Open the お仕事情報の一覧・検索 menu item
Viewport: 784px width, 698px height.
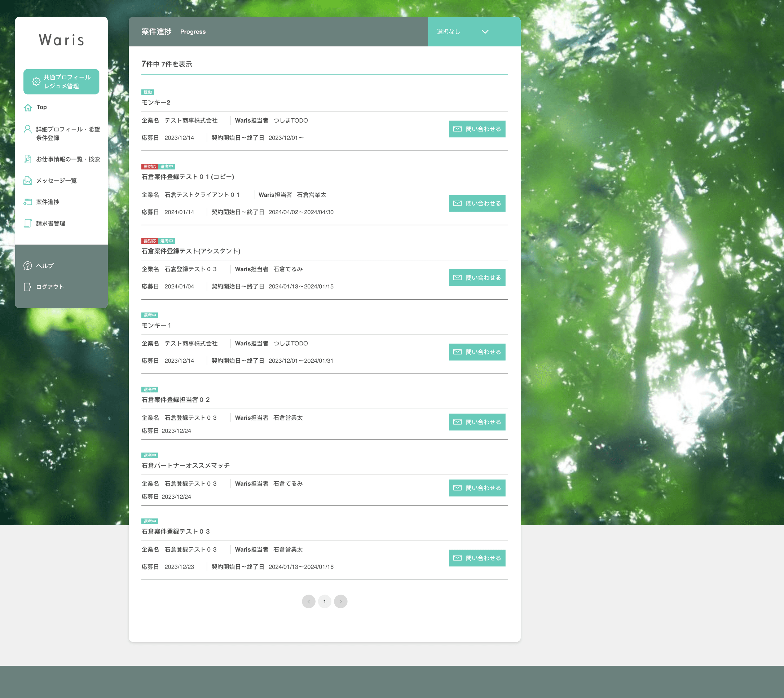(x=68, y=159)
